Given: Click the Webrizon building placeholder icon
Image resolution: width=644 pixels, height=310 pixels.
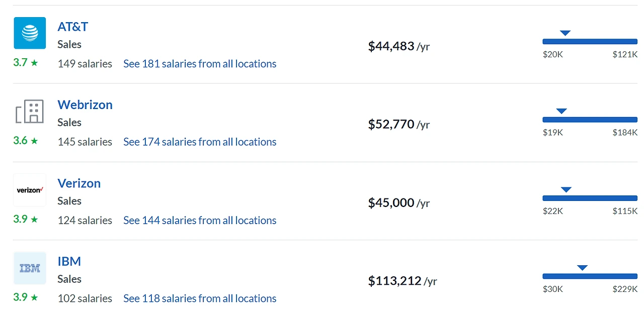Looking at the screenshot, I should pyautogui.click(x=30, y=111).
